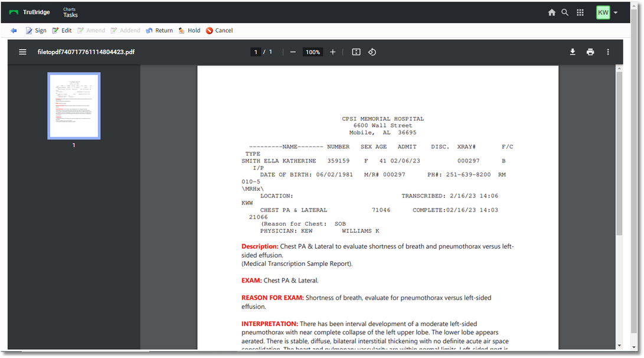
Task: Click the blue back arrow
Action: [14, 30]
